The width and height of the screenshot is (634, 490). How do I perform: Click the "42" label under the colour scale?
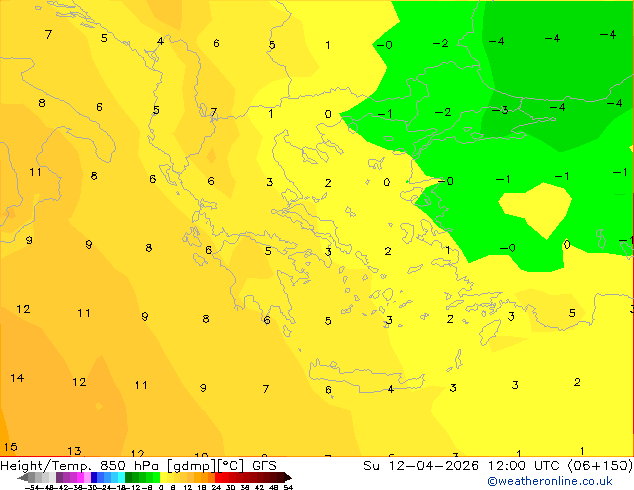tap(259, 487)
